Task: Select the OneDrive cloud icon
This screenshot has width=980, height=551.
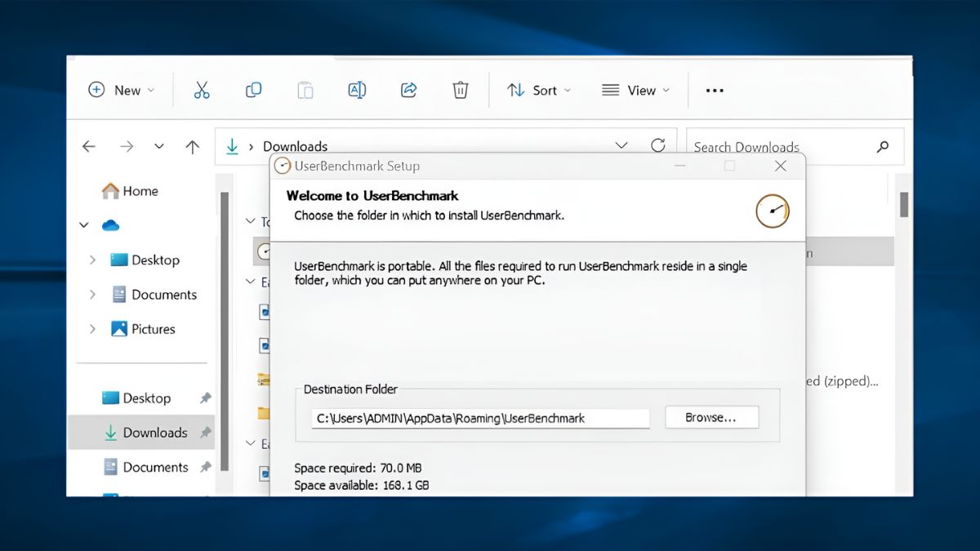Action: [x=110, y=225]
